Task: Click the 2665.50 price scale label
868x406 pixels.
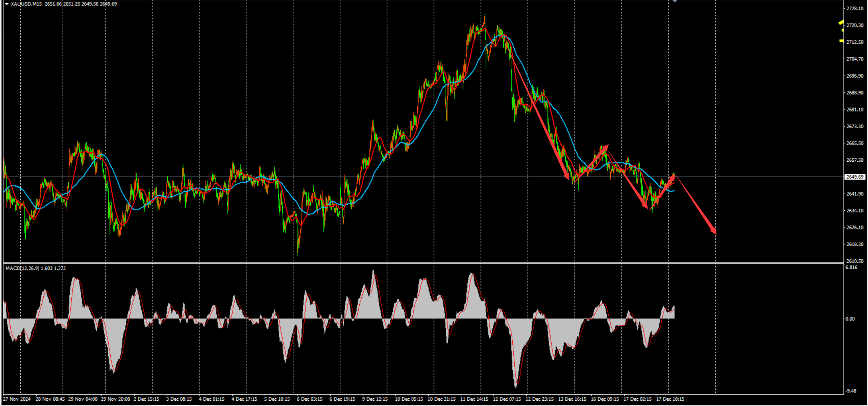Action: click(x=855, y=143)
